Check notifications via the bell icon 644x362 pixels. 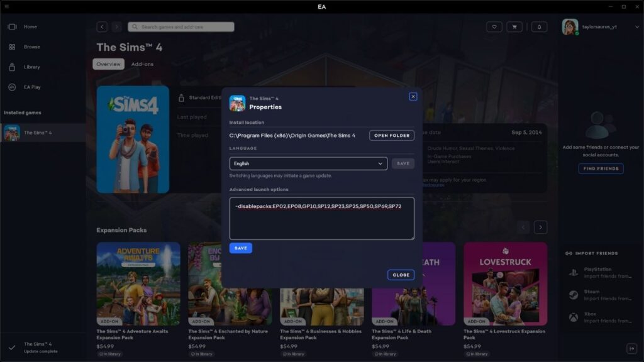[538, 26]
